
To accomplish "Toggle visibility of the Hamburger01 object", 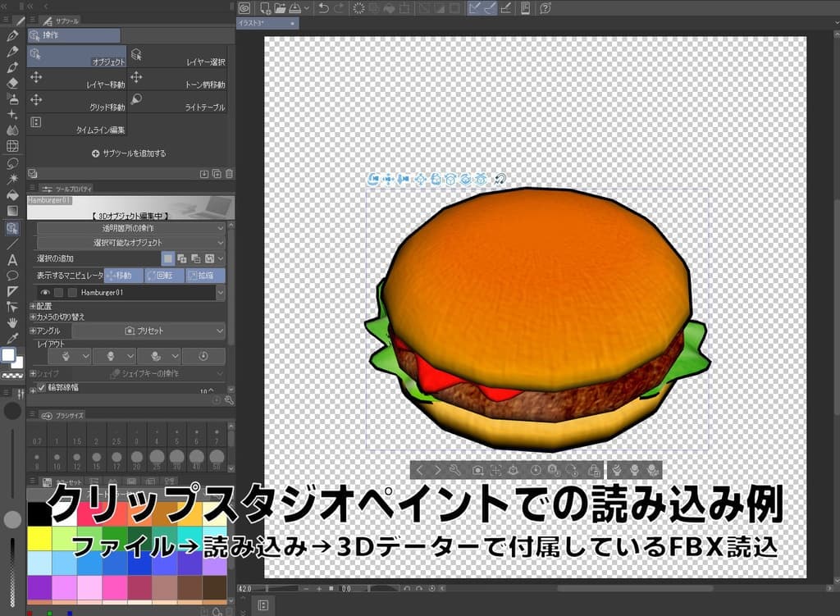I will click(x=44, y=293).
